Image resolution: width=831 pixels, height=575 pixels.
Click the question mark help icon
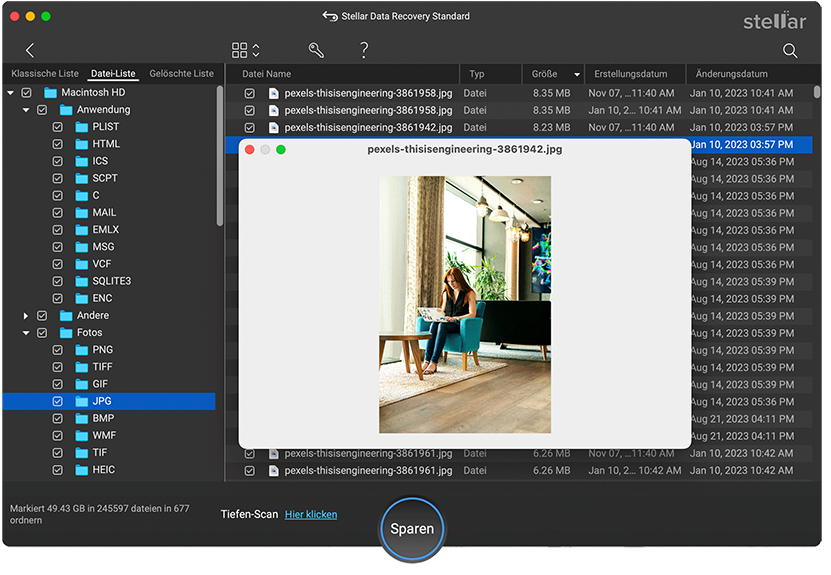coord(364,50)
